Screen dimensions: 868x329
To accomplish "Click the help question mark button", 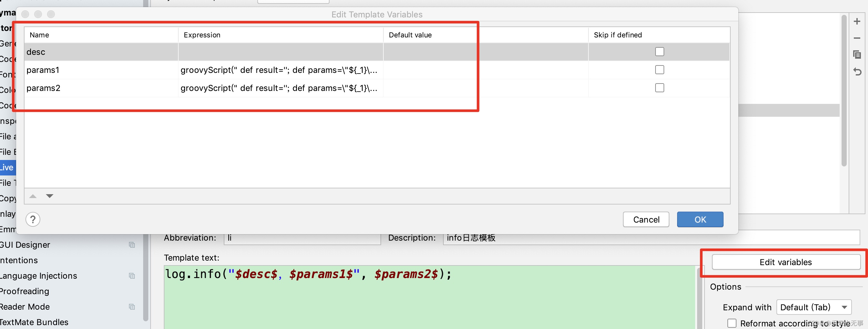I will tap(33, 219).
